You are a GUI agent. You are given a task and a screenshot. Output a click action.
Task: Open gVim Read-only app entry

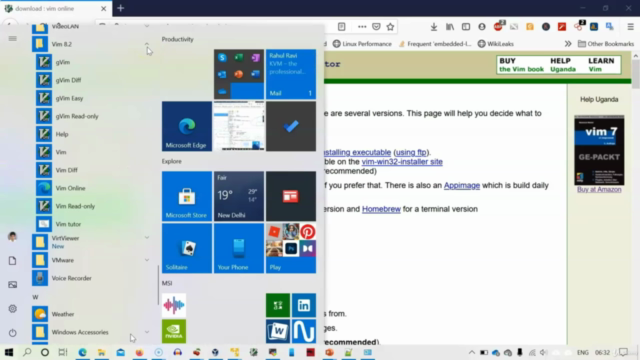point(77,116)
